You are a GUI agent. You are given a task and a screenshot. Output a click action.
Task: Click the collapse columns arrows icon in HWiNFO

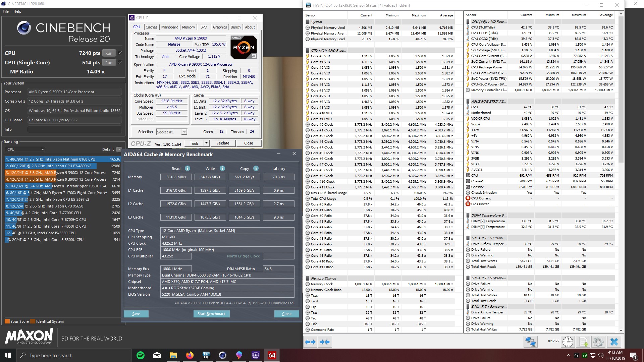tap(325, 342)
